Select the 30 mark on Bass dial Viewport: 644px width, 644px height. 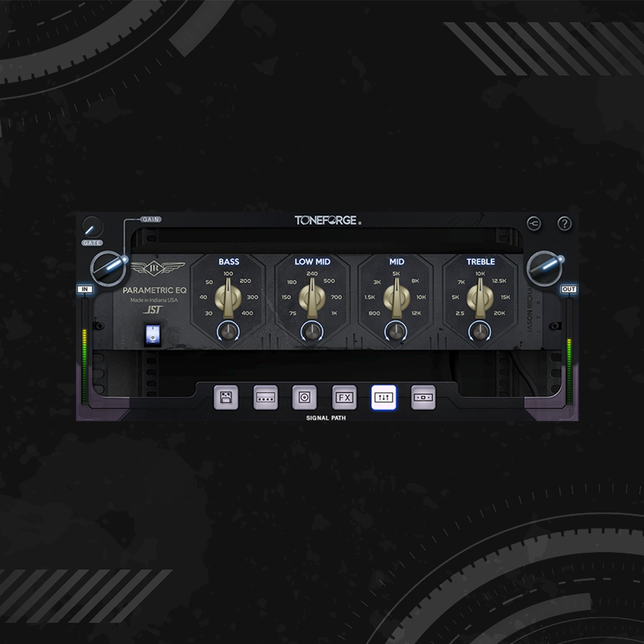(x=209, y=314)
